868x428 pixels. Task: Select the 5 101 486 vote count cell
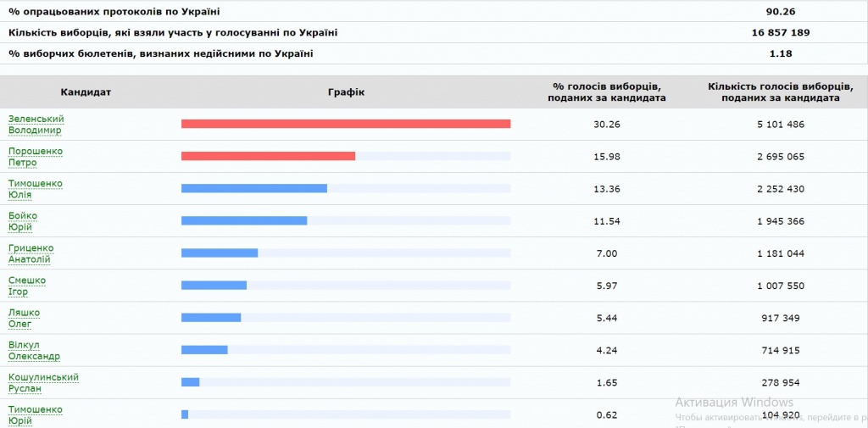coord(781,125)
